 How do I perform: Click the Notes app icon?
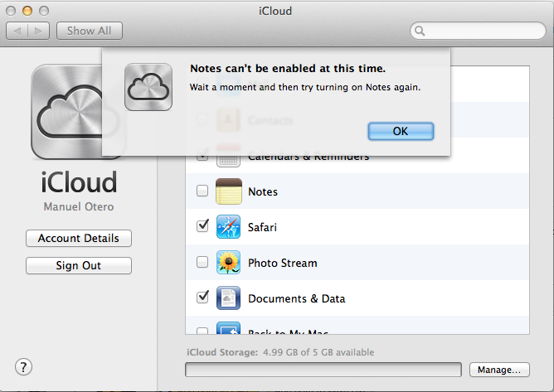228,191
